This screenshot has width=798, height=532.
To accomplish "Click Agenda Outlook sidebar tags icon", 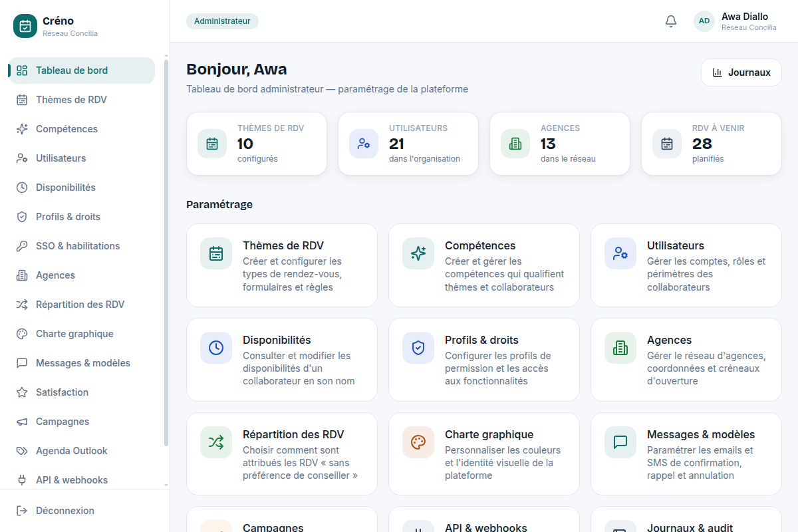I will pyautogui.click(x=22, y=451).
